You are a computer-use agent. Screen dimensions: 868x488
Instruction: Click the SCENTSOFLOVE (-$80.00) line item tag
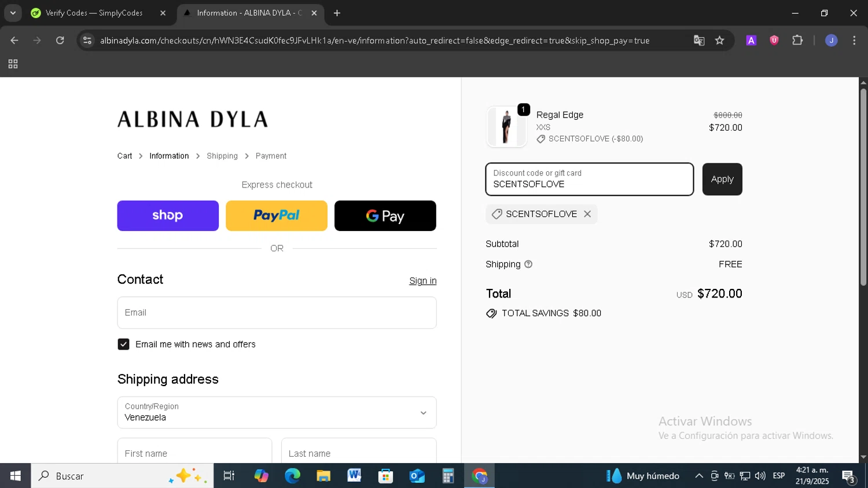[590, 139]
